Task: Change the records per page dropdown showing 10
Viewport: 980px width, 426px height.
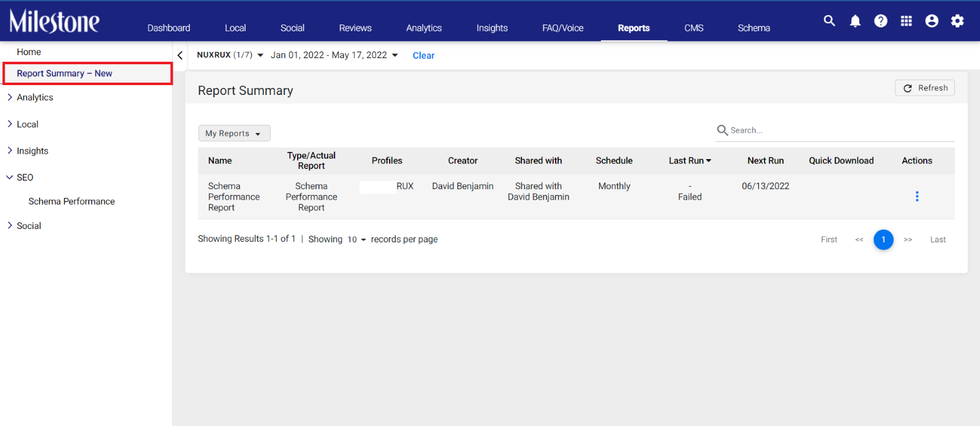Action: (x=356, y=239)
